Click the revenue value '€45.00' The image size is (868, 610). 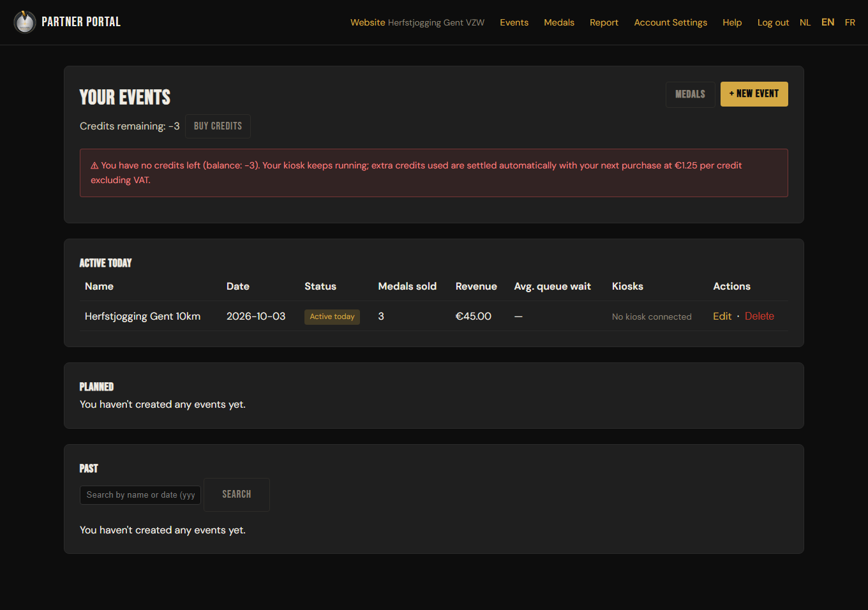point(474,316)
